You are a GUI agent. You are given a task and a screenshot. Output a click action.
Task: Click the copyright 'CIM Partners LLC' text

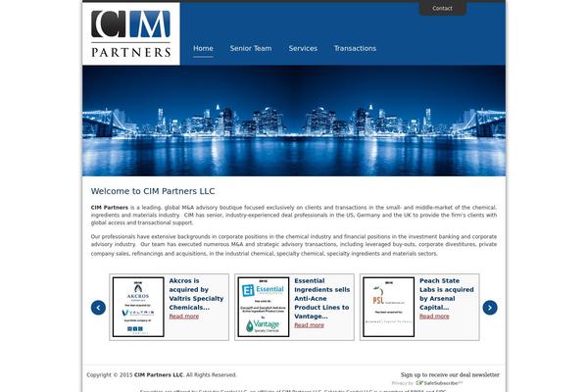click(x=159, y=374)
